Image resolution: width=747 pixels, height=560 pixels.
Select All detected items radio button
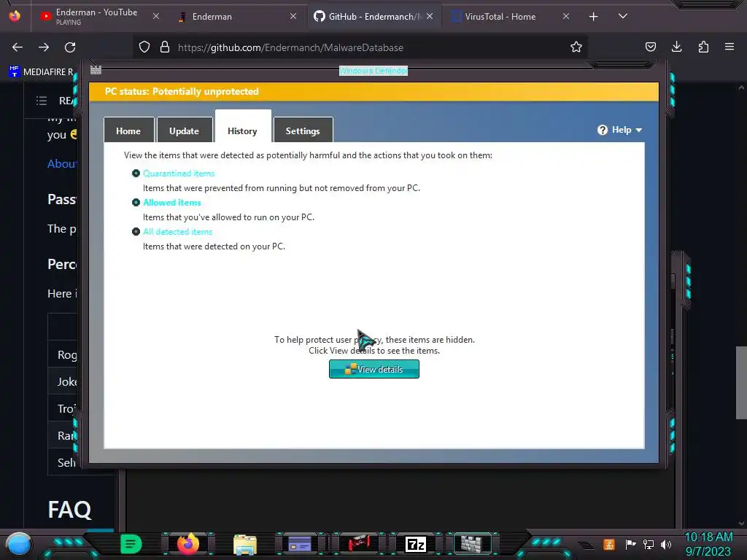[x=136, y=231]
